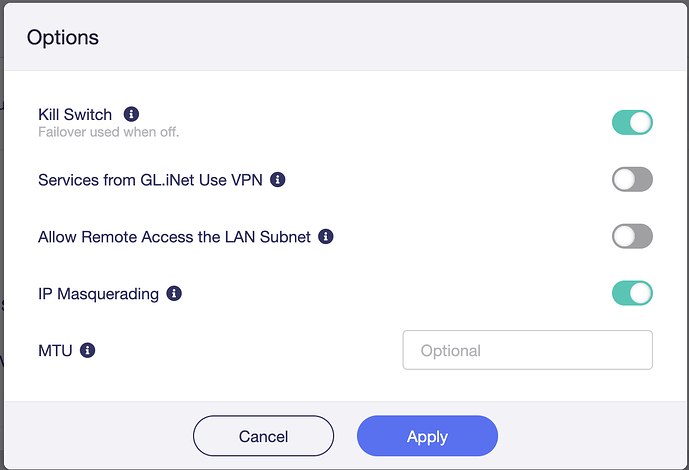Disable the Kill Switch toggle

point(632,123)
